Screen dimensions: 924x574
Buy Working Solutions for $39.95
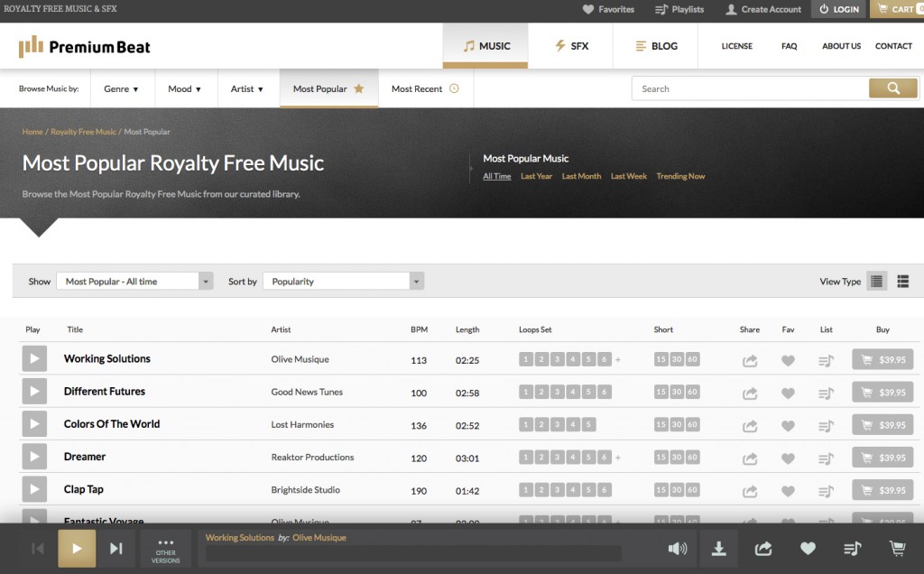click(x=882, y=359)
